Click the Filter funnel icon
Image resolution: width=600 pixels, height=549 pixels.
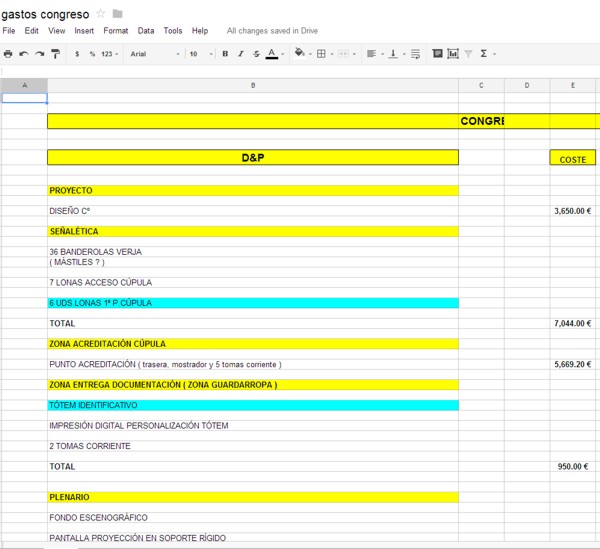tap(469, 53)
